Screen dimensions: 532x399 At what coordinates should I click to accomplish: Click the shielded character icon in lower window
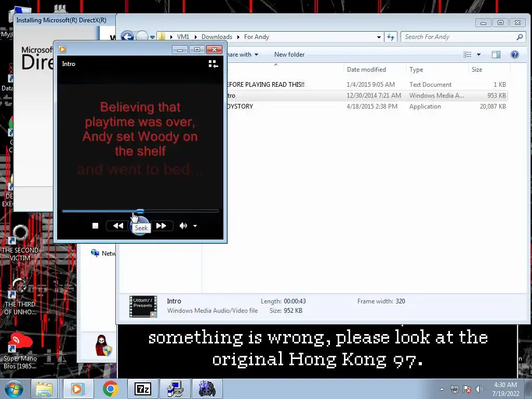(103, 345)
